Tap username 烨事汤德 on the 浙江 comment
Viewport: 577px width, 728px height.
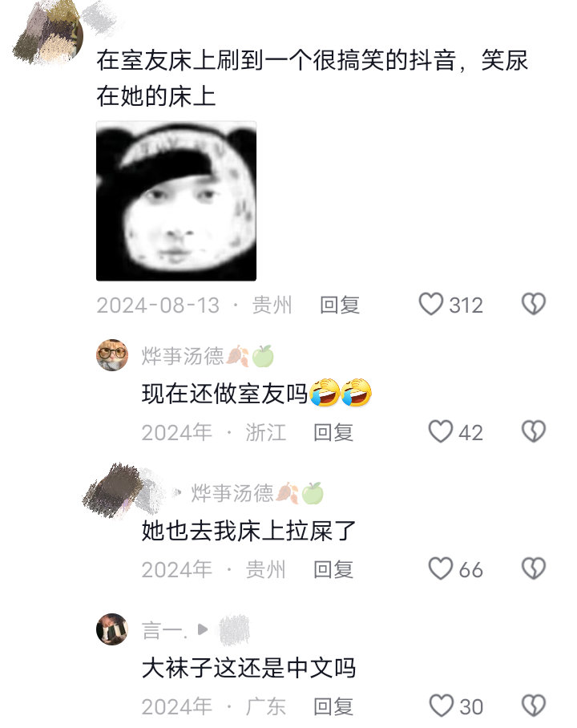point(183,356)
